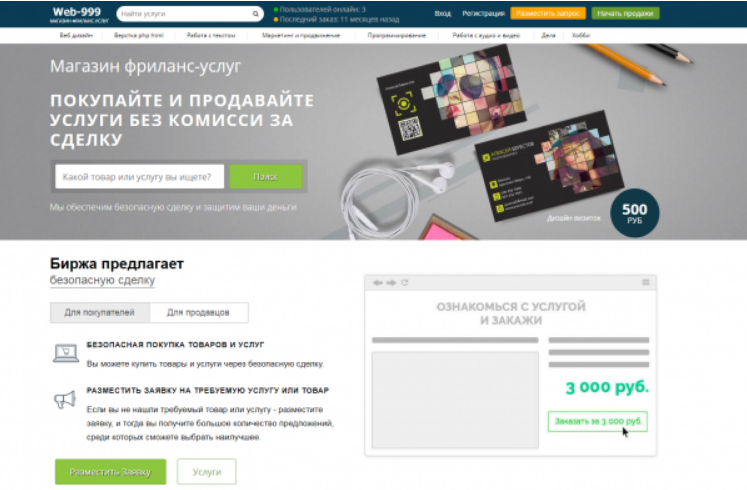
Task: Click the forward arrow in mock browser
Action: [x=391, y=283]
